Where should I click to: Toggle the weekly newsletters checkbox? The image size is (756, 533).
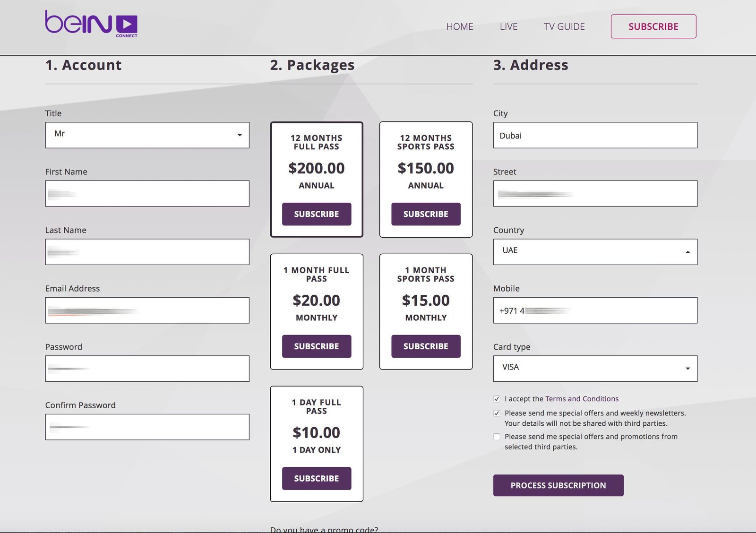(497, 413)
